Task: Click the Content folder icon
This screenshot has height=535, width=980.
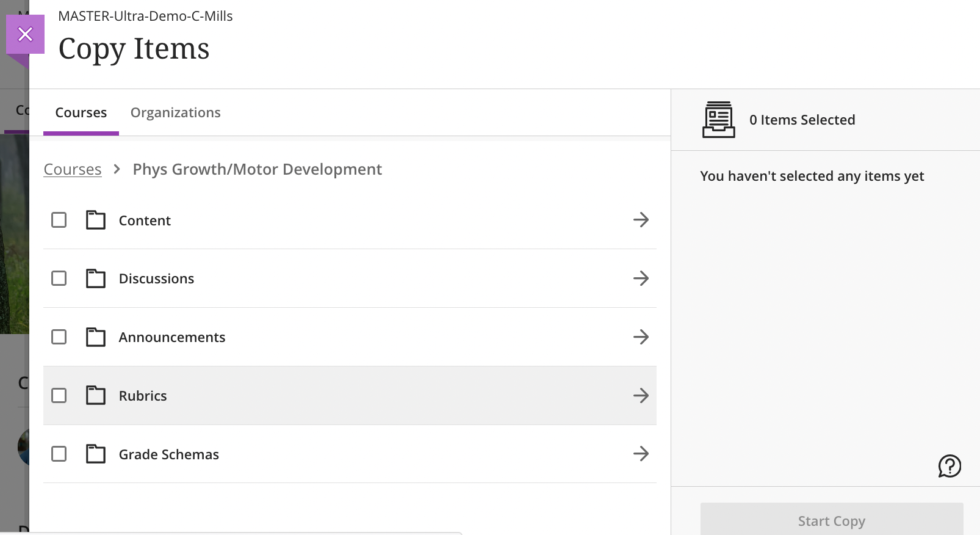Action: click(x=95, y=220)
